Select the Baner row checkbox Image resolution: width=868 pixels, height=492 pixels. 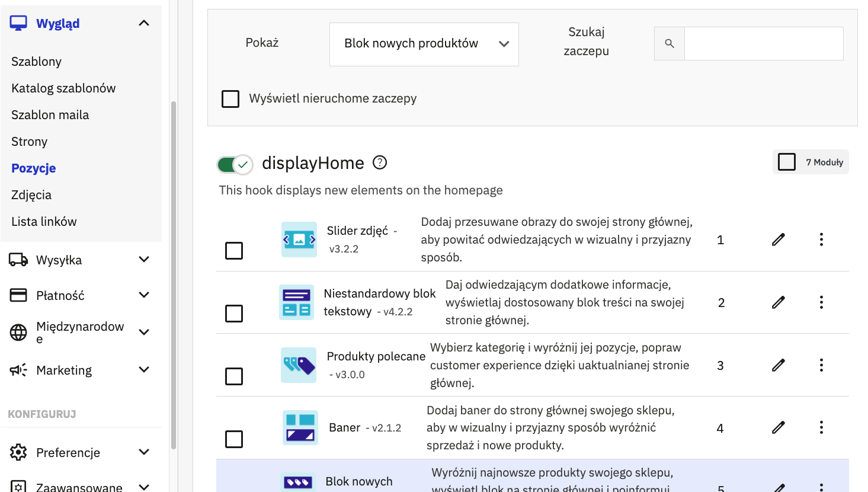[x=234, y=439]
